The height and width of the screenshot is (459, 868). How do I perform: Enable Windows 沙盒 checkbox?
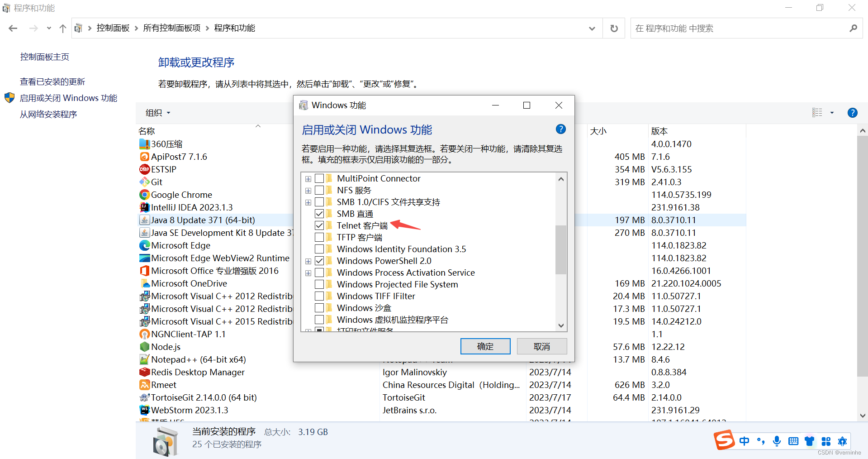(319, 308)
